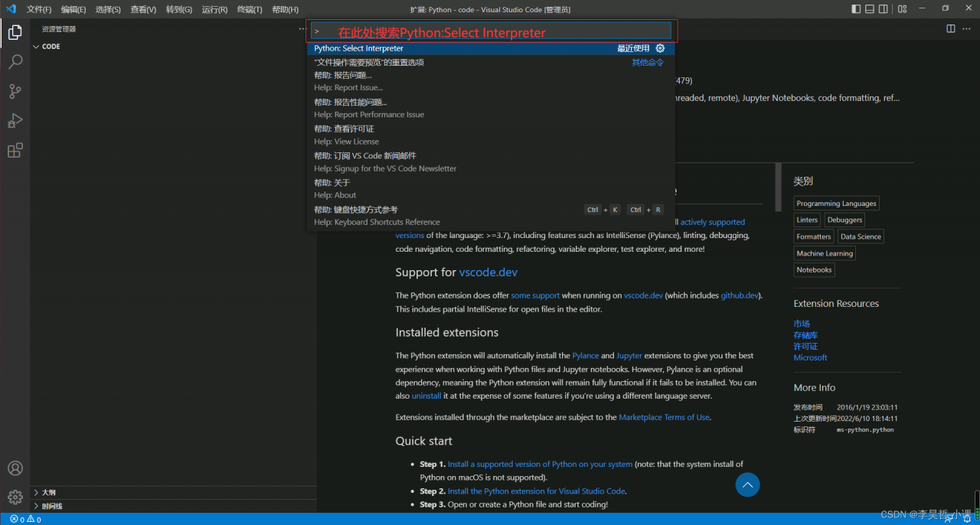The height and width of the screenshot is (525, 980).
Task: Click the blue scroll-to-top arrow button
Action: (747, 484)
